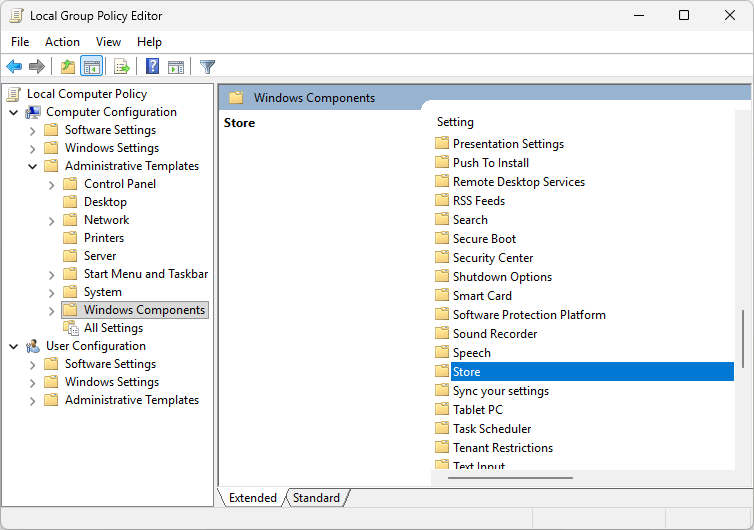Select Software Protection Platform folder
Screen dimensions: 754x530
[529, 315]
